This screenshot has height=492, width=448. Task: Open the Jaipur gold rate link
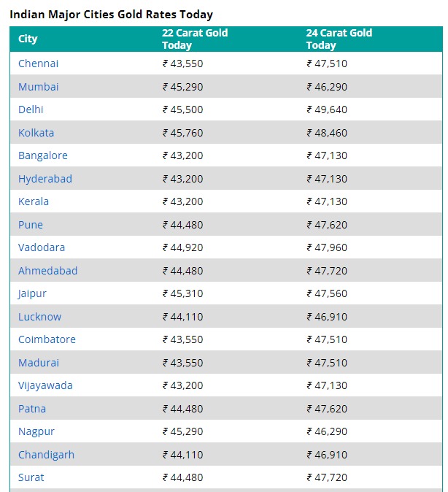(32, 293)
